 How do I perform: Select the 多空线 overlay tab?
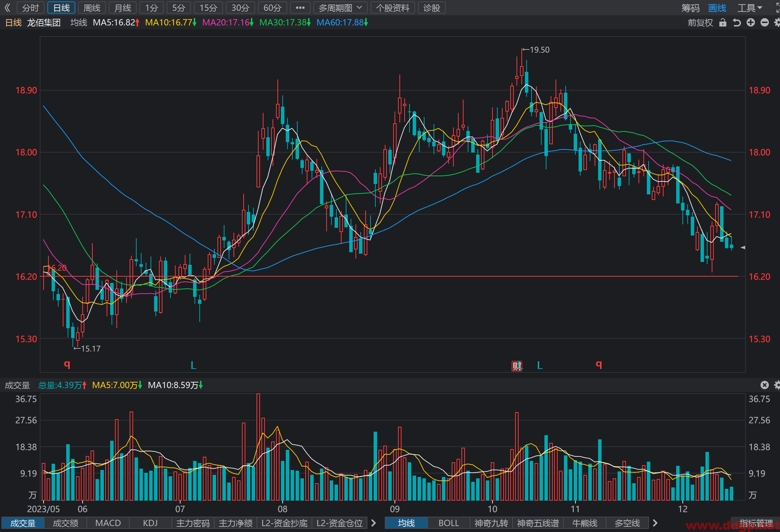[627, 523]
